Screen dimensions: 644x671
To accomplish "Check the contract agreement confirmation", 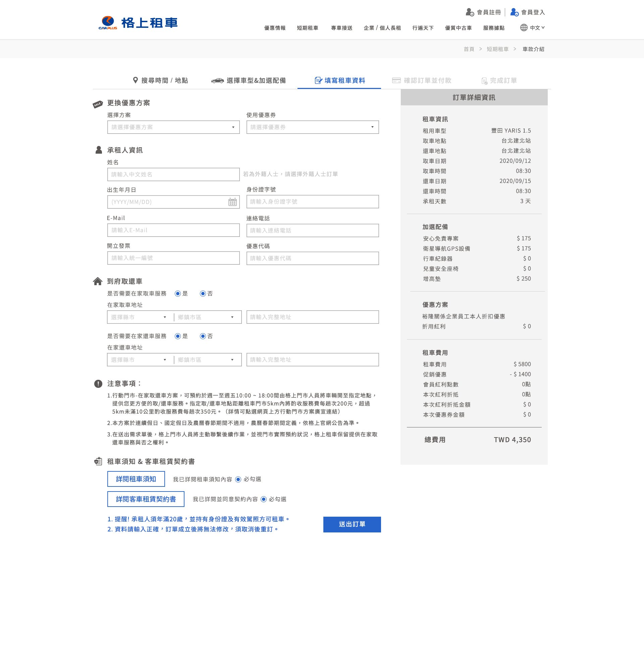I will coord(264,499).
